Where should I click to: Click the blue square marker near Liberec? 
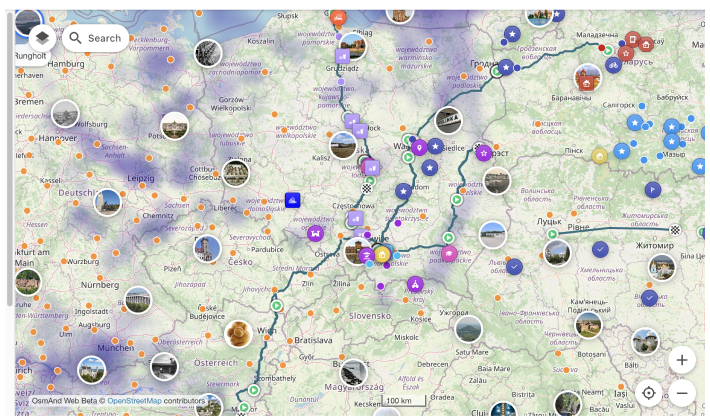292,200
